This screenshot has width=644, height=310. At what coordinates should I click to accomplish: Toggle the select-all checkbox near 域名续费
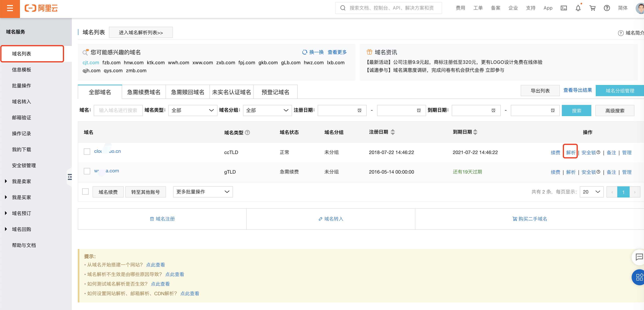point(85,192)
